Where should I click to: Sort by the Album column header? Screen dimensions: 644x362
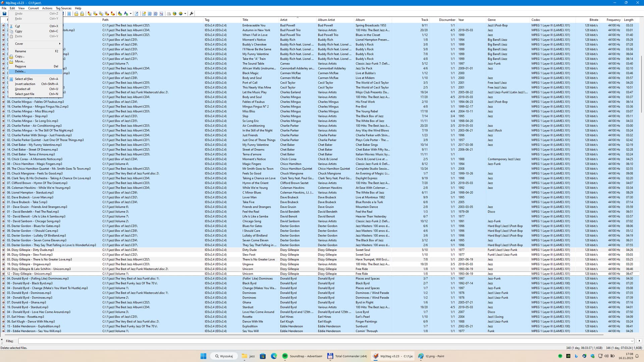click(x=373, y=20)
